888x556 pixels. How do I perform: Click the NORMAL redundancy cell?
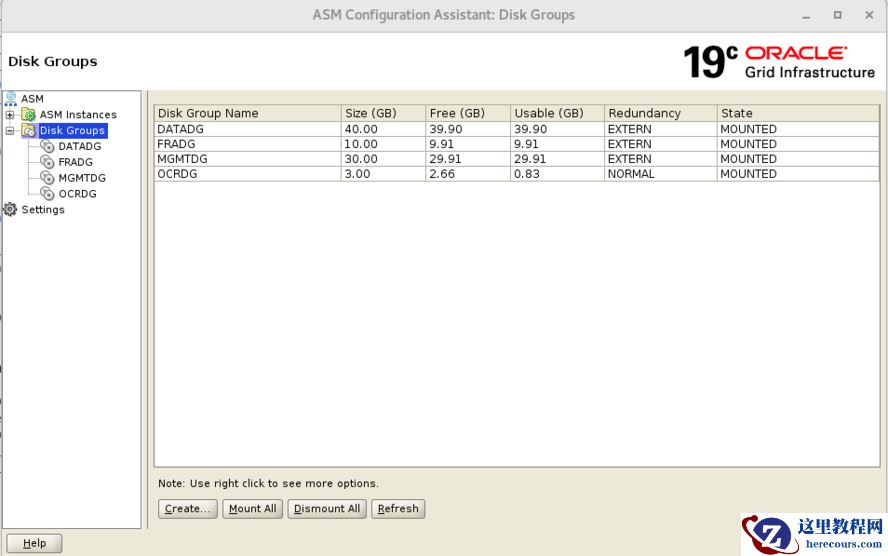pos(661,174)
